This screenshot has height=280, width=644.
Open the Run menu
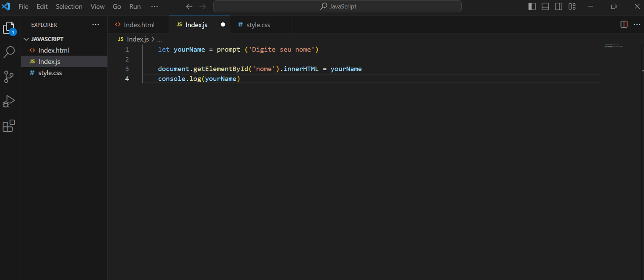(135, 7)
